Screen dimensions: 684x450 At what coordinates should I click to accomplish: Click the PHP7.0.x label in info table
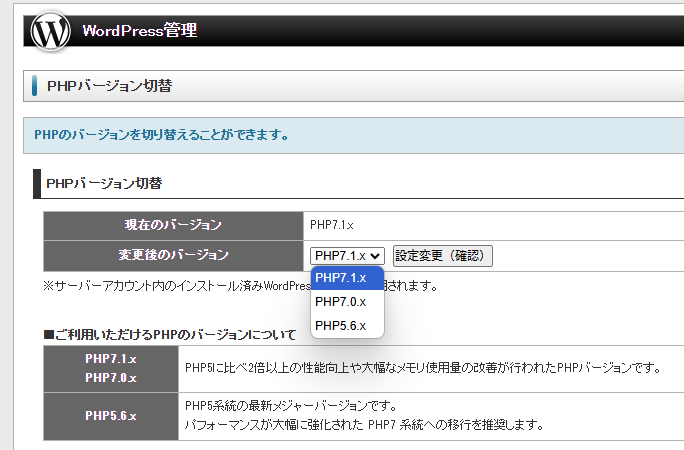[x=111, y=378]
